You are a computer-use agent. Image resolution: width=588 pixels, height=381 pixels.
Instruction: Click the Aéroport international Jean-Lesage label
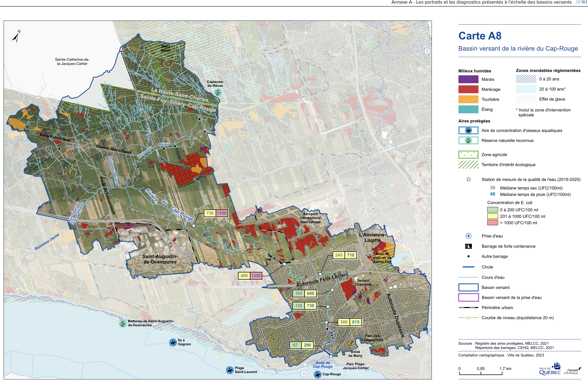coord(310,218)
